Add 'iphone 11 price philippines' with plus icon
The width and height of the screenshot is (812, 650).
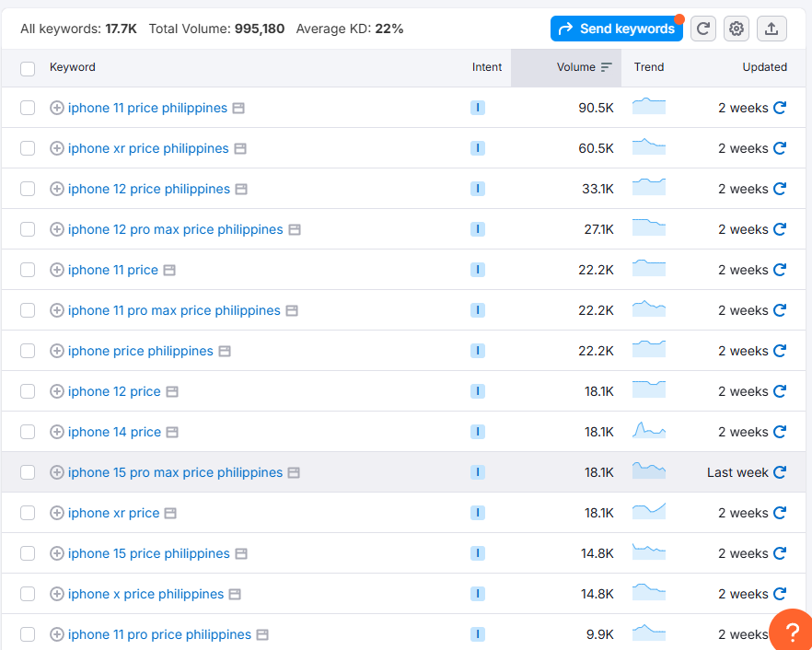point(56,108)
